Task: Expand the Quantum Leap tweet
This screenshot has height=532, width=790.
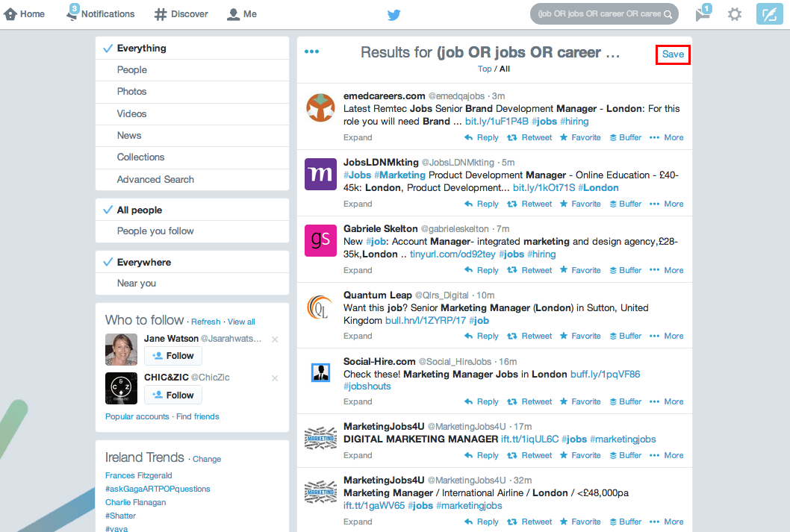Action: tap(358, 336)
